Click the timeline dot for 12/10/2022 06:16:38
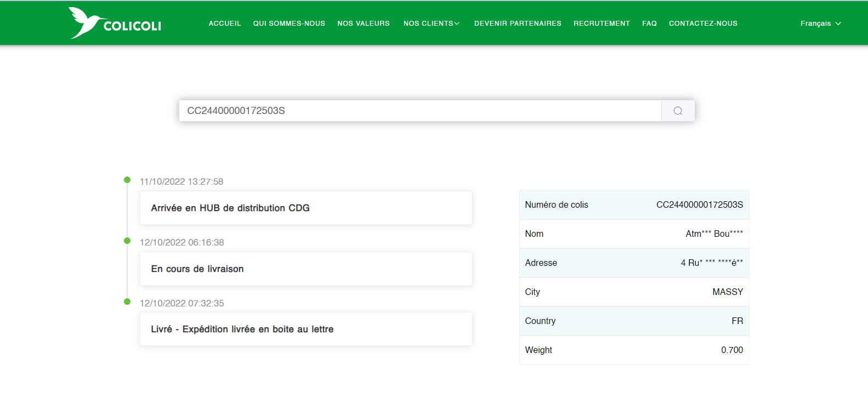 coord(127,241)
